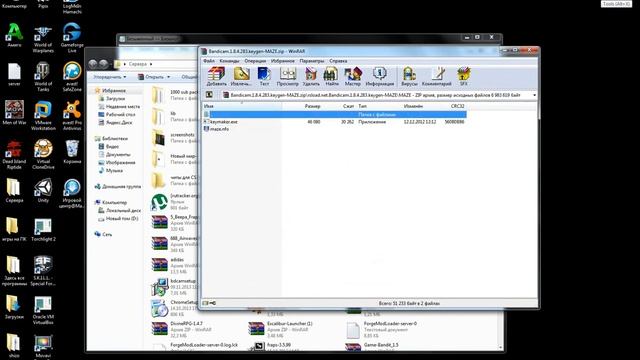Click the up-one-level icon beside WinRAR path

point(209,95)
